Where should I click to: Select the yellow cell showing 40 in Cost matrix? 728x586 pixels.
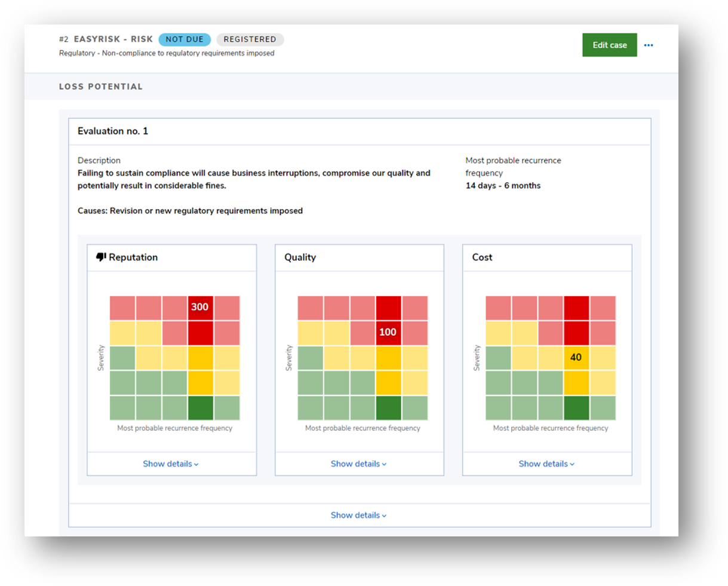tap(576, 357)
